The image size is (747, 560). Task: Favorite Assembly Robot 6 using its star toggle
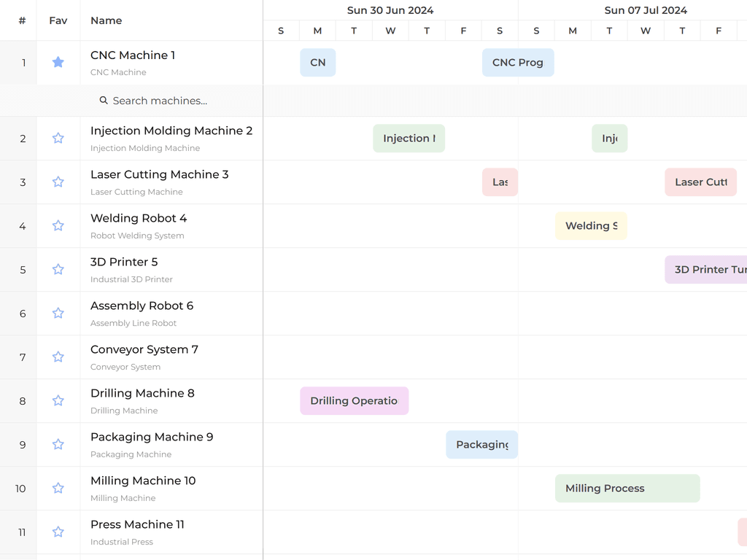[x=58, y=313]
